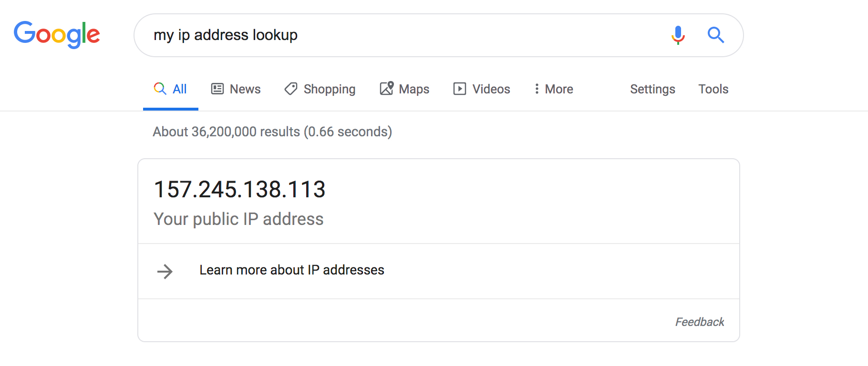Switch to the News tab
Screen dimensions: 868x366
[245, 89]
